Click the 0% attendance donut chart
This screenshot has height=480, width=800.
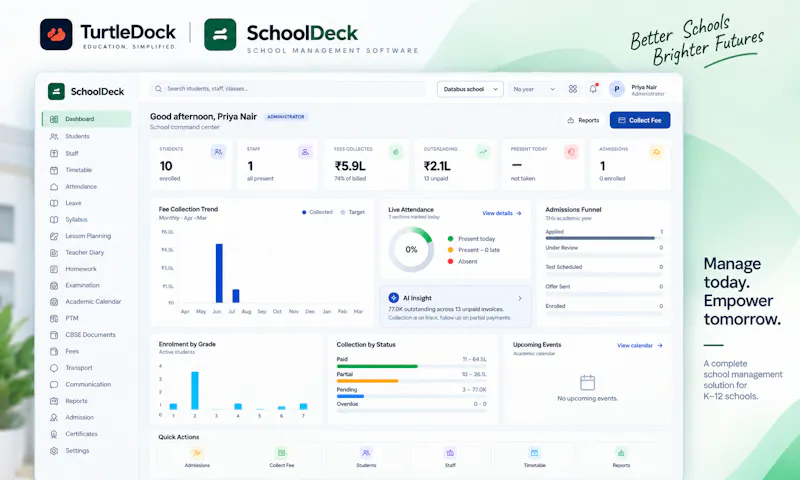click(x=411, y=249)
